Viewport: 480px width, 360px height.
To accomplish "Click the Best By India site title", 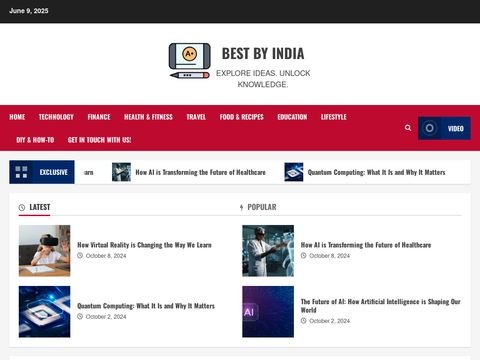I will coord(263,54).
